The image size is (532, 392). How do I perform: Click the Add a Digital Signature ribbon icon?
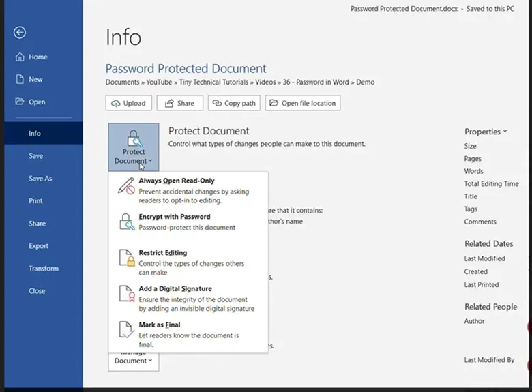pos(127,294)
